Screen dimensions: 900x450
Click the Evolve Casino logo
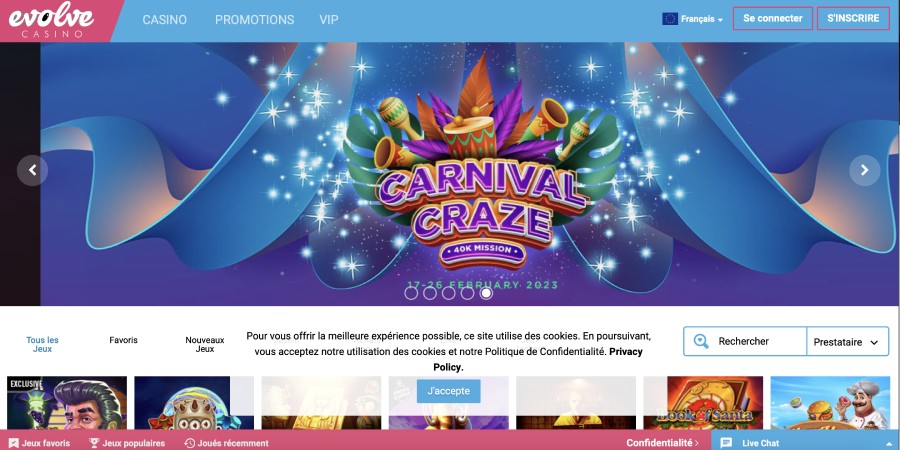[x=51, y=21]
